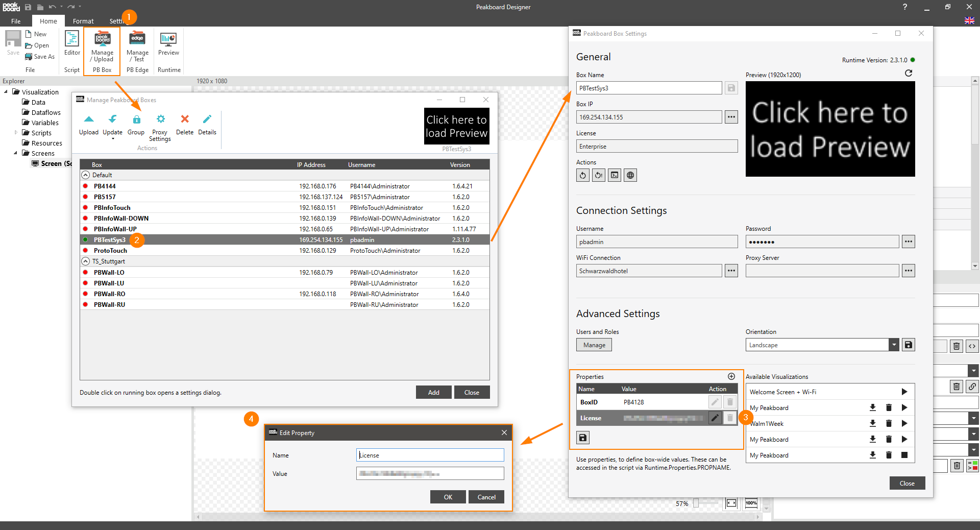Collapse the Default group in box list

[86, 175]
